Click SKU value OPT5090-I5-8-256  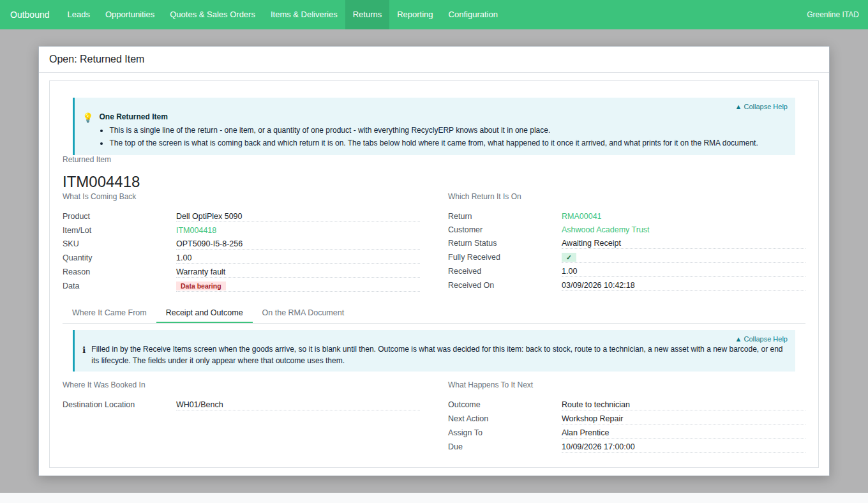tap(209, 244)
